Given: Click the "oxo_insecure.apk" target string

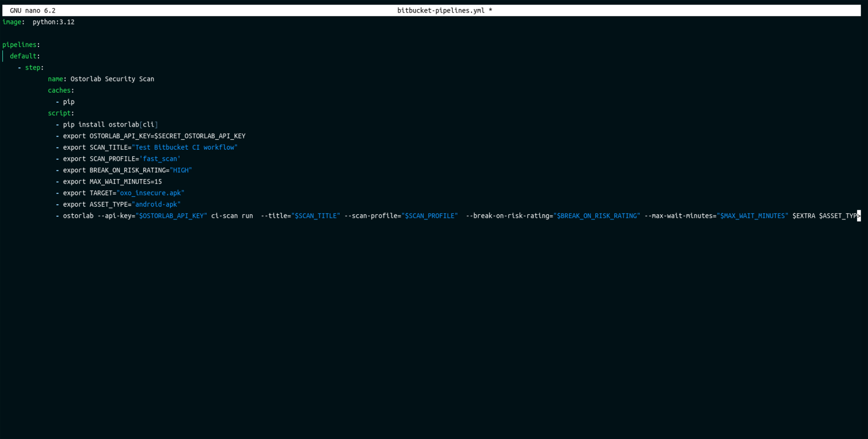Looking at the screenshot, I should [150, 193].
